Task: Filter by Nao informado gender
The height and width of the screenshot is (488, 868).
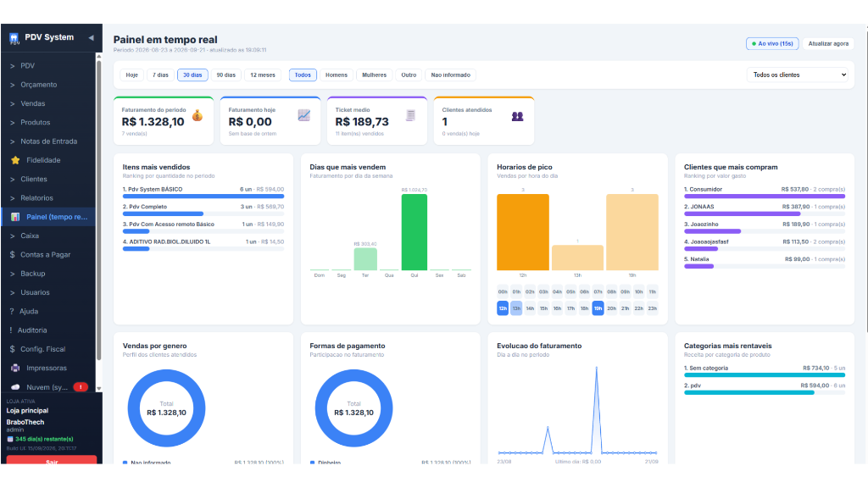Action: [451, 75]
